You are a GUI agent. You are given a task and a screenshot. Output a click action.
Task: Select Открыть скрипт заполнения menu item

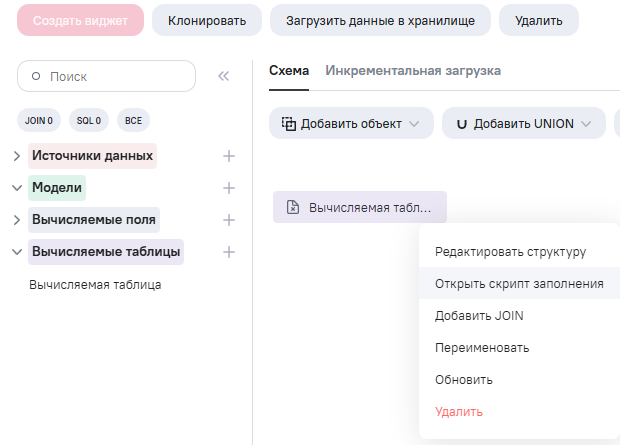pos(519,284)
